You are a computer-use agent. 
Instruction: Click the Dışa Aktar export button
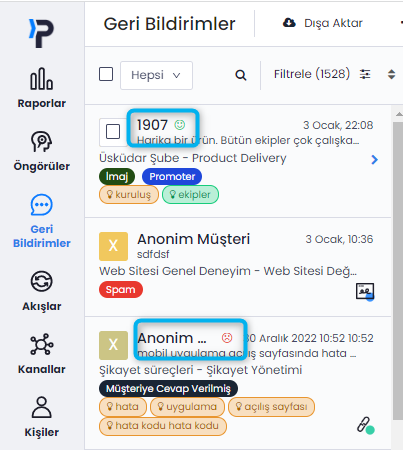(322, 23)
